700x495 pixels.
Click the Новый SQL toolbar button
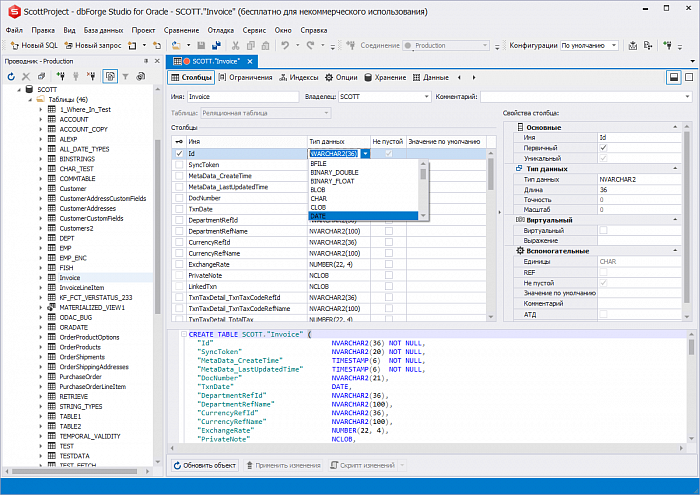[34, 46]
